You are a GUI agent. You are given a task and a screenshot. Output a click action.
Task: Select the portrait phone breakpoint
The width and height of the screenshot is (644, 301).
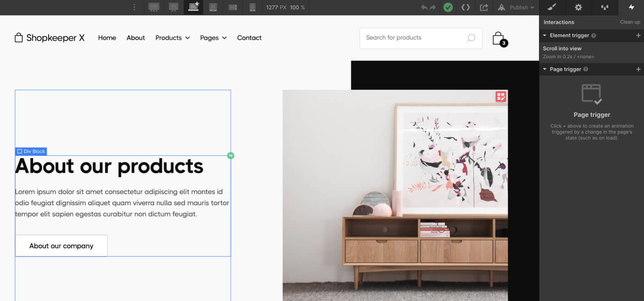point(252,7)
